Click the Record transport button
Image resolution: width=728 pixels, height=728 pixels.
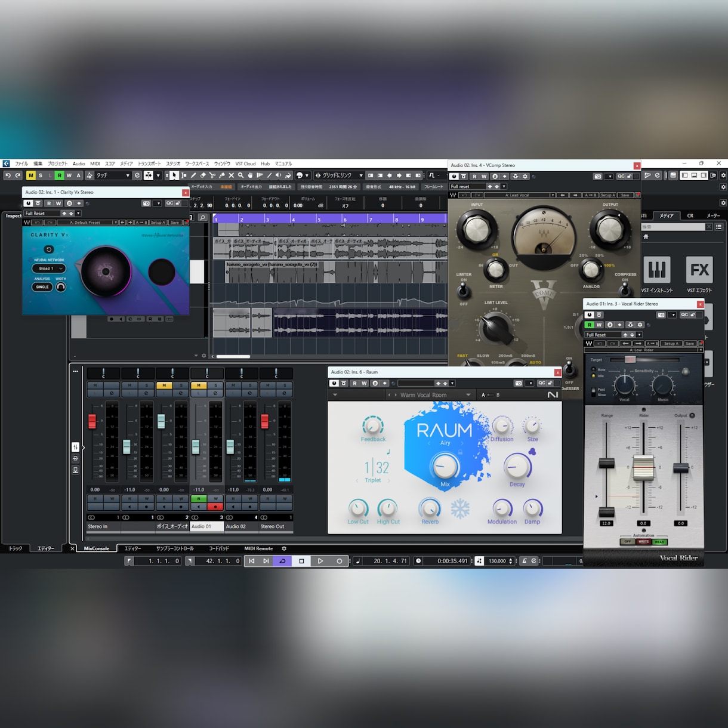340,561
